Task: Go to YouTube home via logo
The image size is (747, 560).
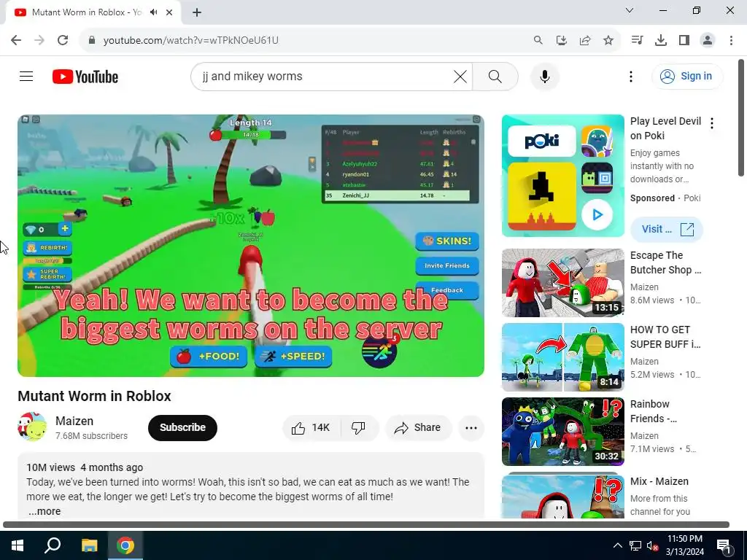Action: click(x=85, y=77)
